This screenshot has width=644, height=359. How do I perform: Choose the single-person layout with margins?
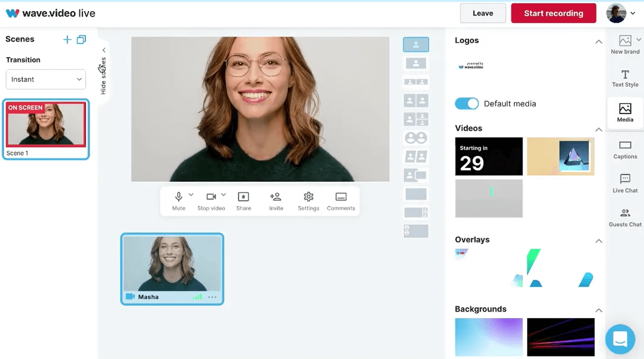(416, 63)
